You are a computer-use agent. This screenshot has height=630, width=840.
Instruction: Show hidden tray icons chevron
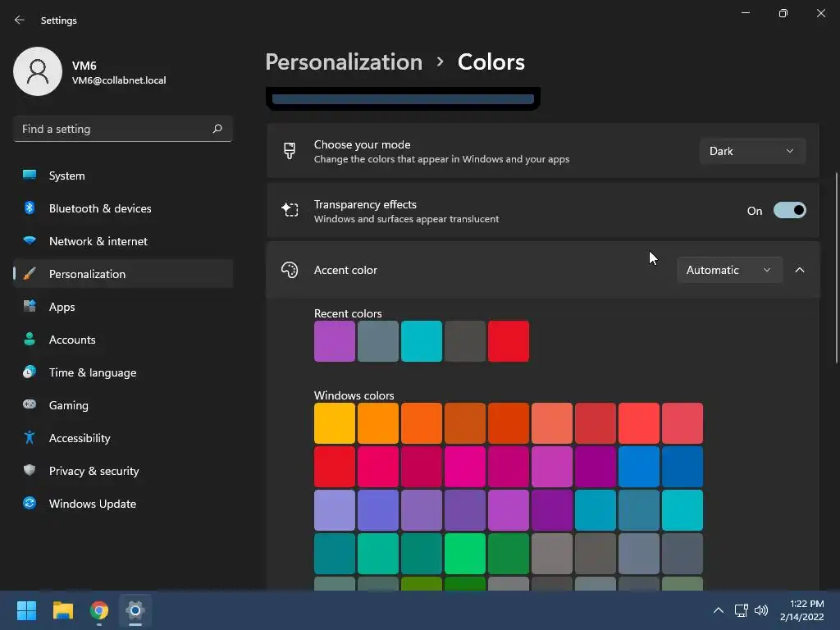[719, 610]
